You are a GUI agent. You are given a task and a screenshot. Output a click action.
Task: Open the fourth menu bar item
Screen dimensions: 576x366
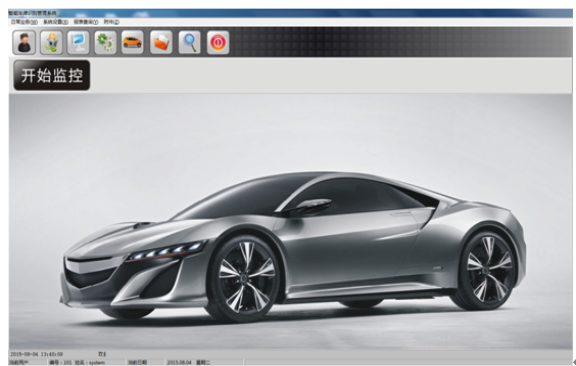[x=111, y=22]
